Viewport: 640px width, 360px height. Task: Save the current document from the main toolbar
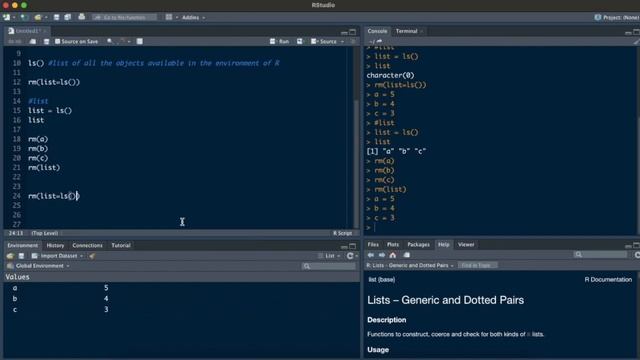[x=56, y=17]
